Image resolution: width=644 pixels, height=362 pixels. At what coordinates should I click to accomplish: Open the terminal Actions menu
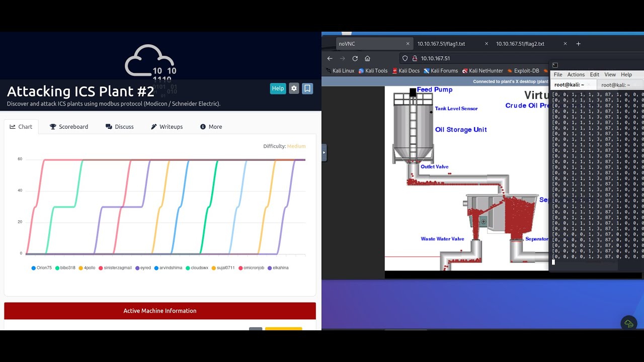(576, 74)
